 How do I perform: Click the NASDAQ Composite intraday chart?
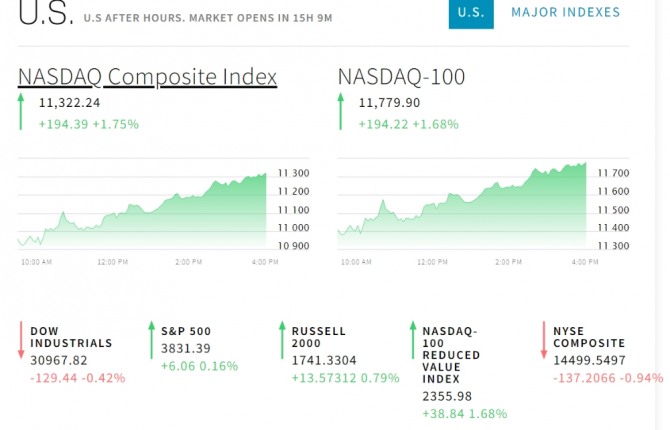coord(142,209)
